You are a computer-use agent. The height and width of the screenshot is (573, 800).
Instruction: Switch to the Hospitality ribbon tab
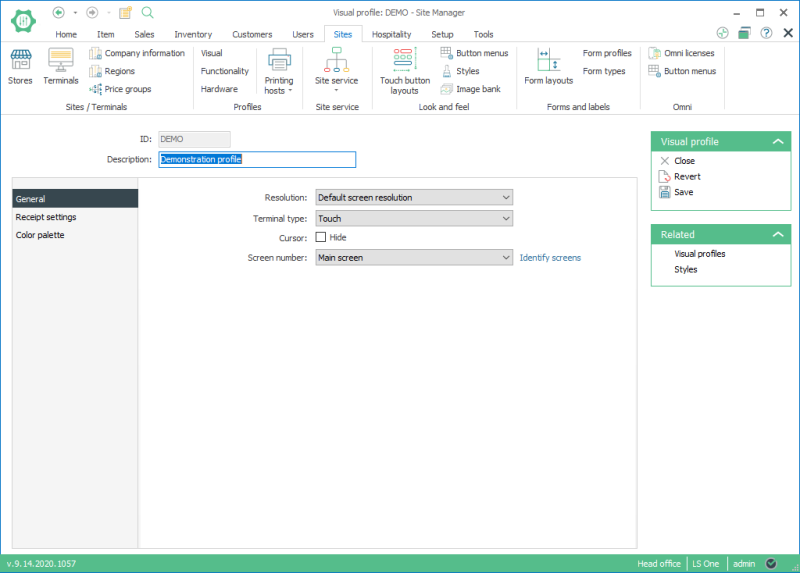pyautogui.click(x=391, y=34)
